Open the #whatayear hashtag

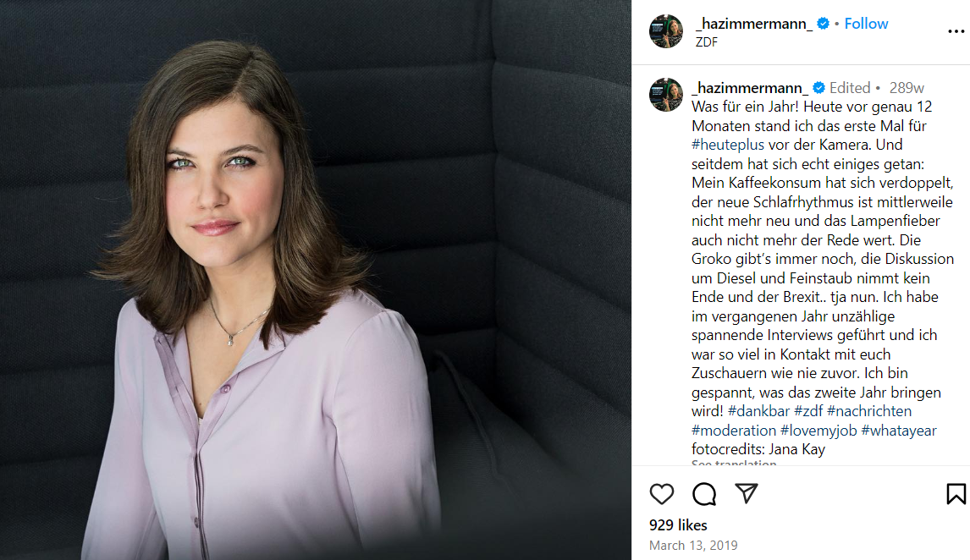[x=899, y=431]
